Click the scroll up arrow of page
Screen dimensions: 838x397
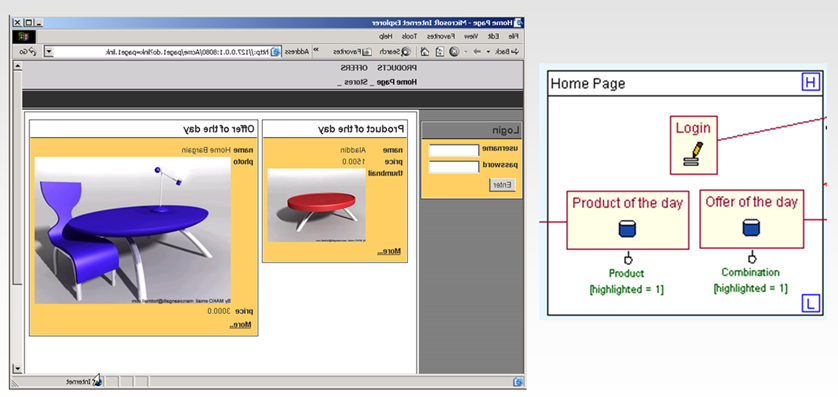[18, 66]
